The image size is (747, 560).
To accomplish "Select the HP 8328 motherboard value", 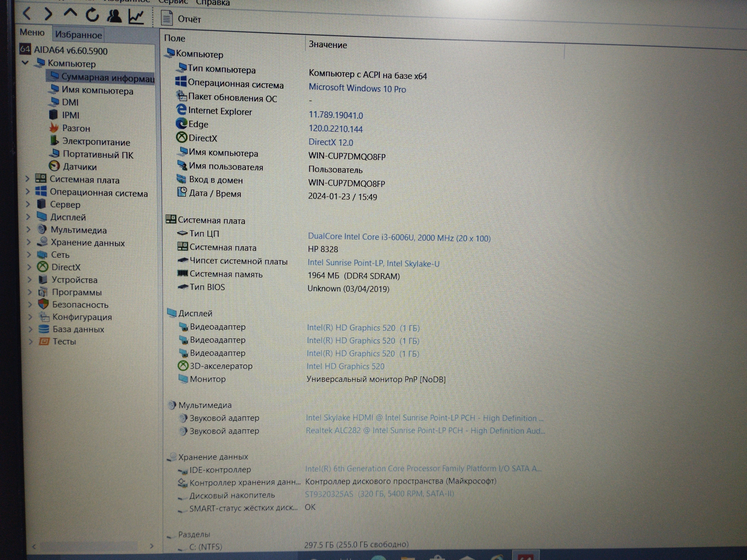I will (323, 249).
